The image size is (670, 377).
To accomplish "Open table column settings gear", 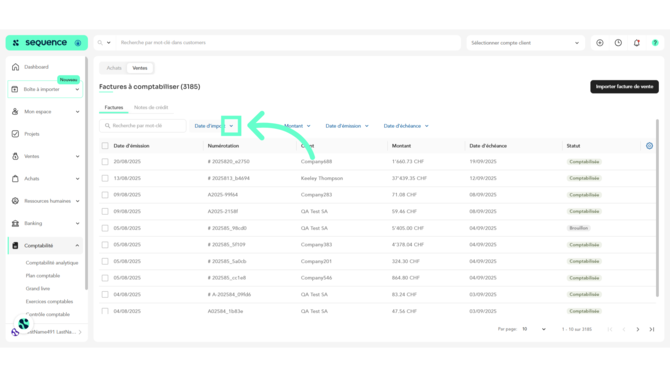I will pos(649,146).
